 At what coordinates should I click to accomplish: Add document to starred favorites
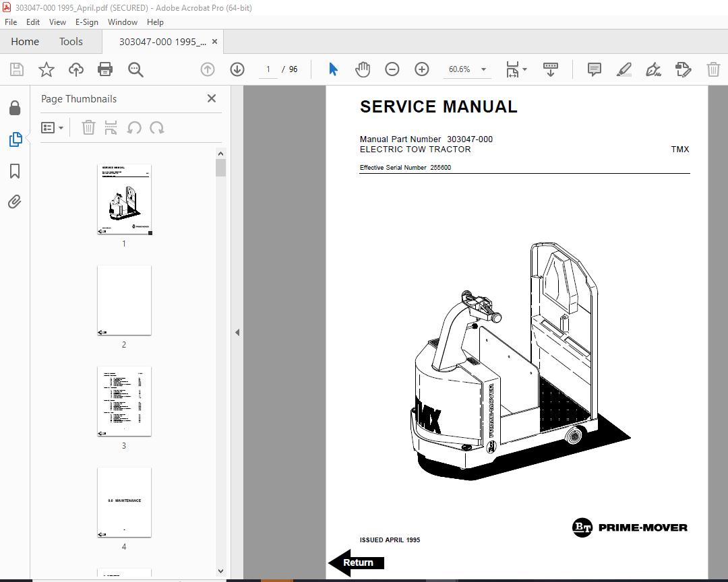point(47,69)
